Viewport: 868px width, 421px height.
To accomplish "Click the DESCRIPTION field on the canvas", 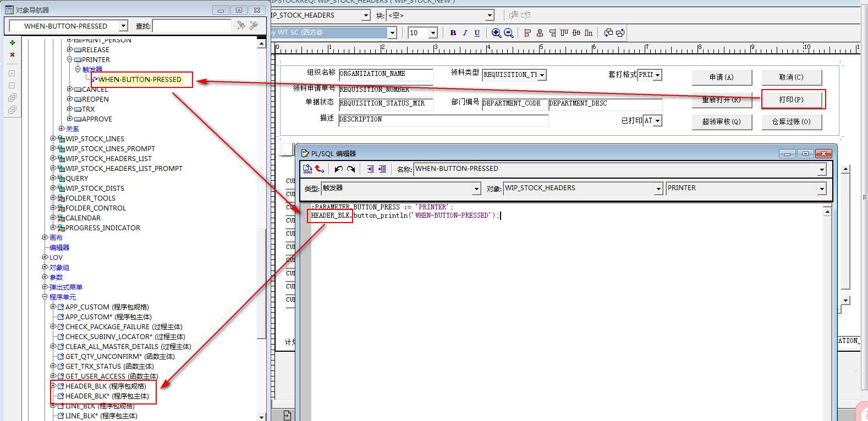I will [443, 120].
